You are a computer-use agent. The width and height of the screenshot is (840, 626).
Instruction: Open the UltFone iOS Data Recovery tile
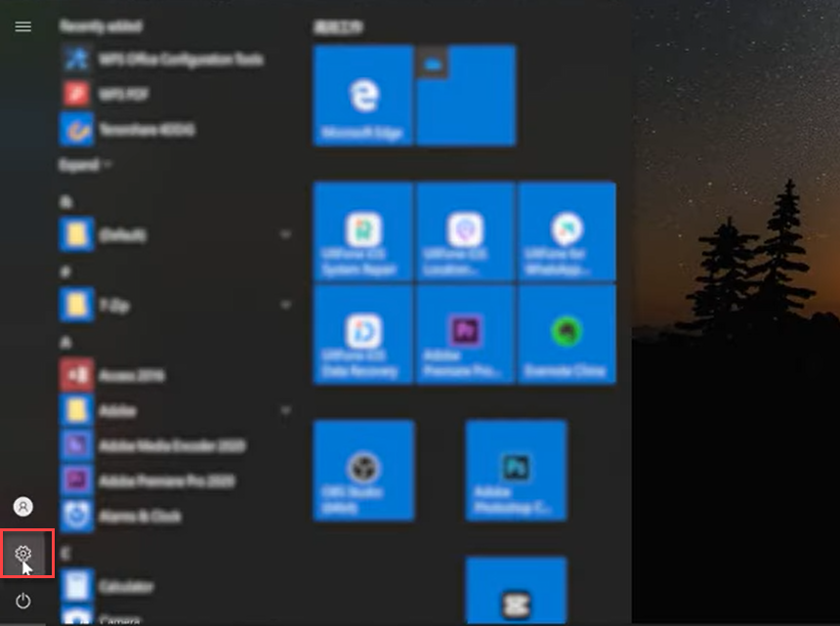pos(363,334)
